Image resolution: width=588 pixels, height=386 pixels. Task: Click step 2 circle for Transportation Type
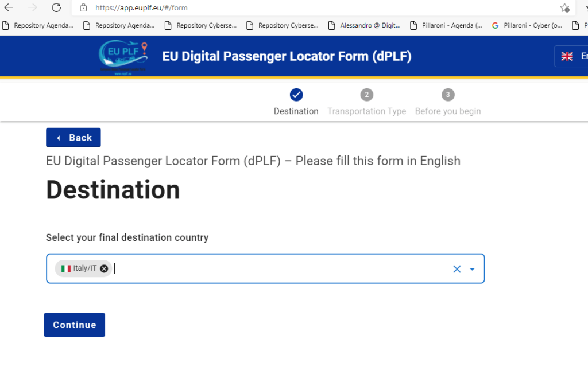[x=366, y=95]
